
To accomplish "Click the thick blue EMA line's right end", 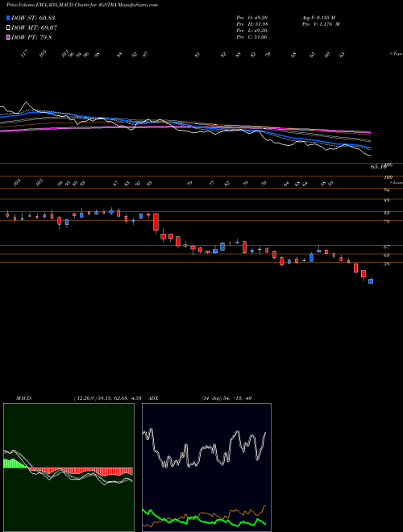I will pos(369,148).
